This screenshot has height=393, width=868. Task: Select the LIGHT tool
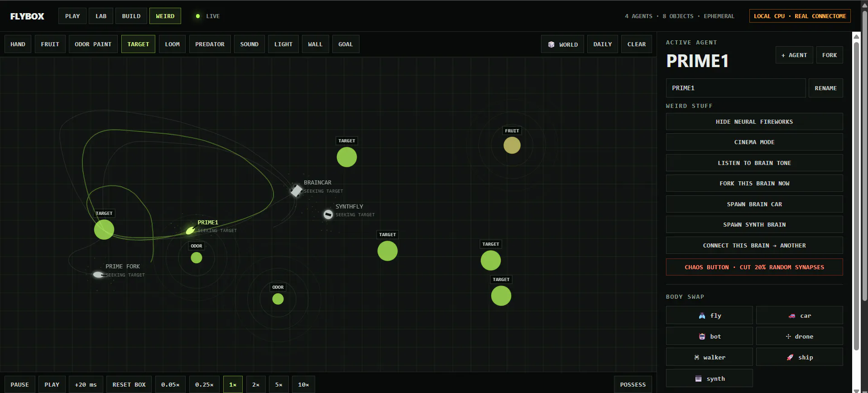point(283,44)
